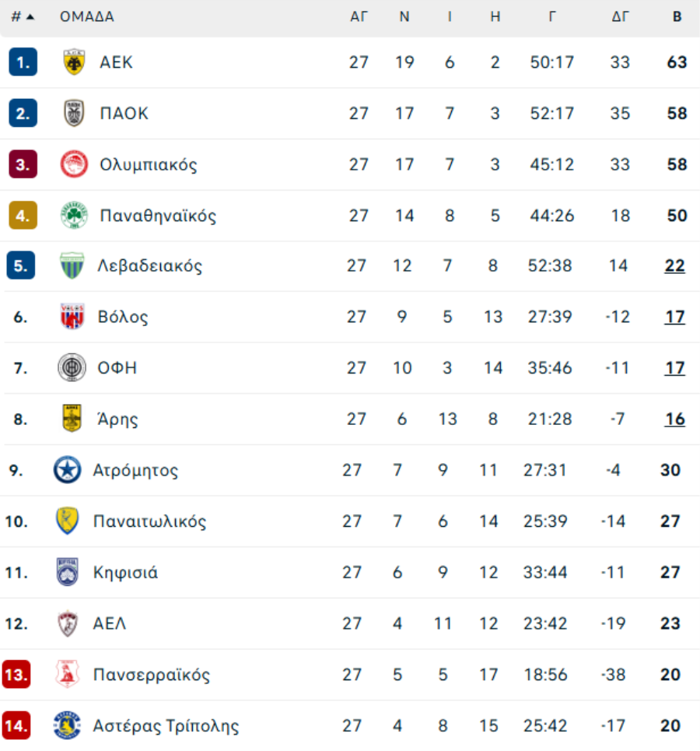Click the Λεβαδειακός shield icon
700x751 pixels.
click(72, 266)
